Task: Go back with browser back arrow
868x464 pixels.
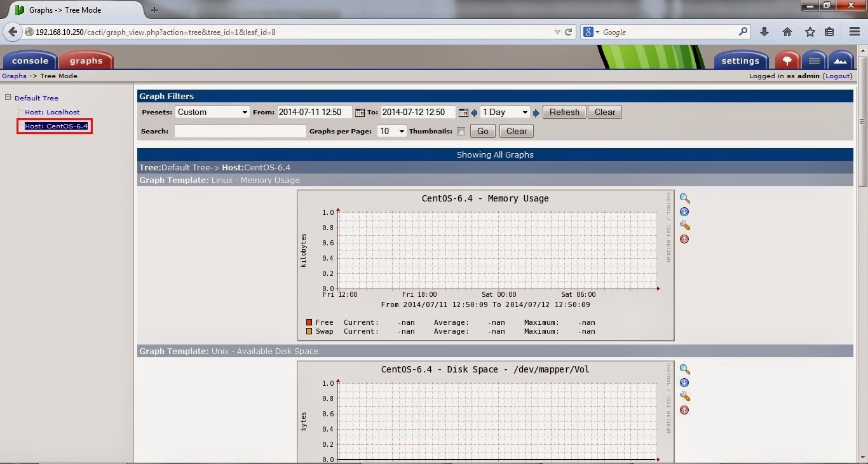Action: pyautogui.click(x=13, y=32)
